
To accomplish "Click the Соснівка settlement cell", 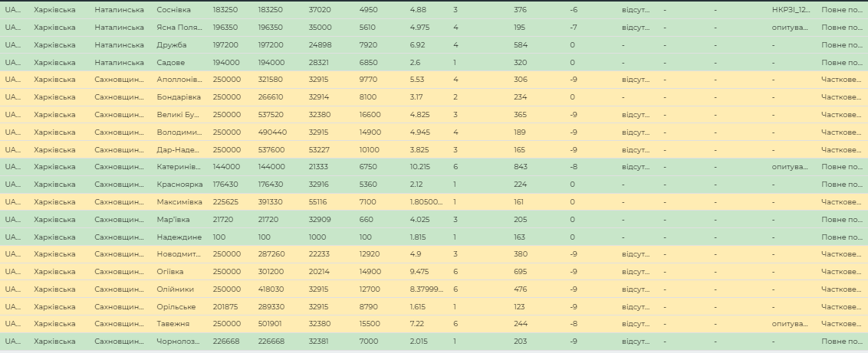I will click(x=173, y=10).
